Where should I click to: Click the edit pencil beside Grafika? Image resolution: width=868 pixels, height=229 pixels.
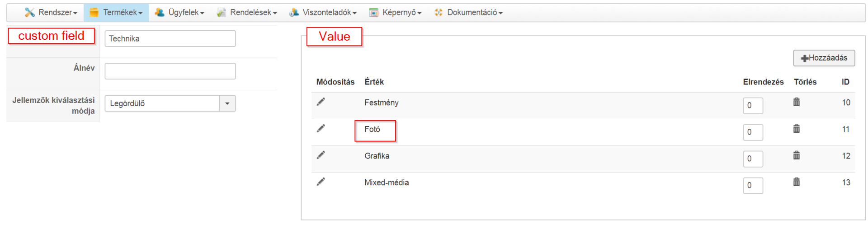pos(321,155)
